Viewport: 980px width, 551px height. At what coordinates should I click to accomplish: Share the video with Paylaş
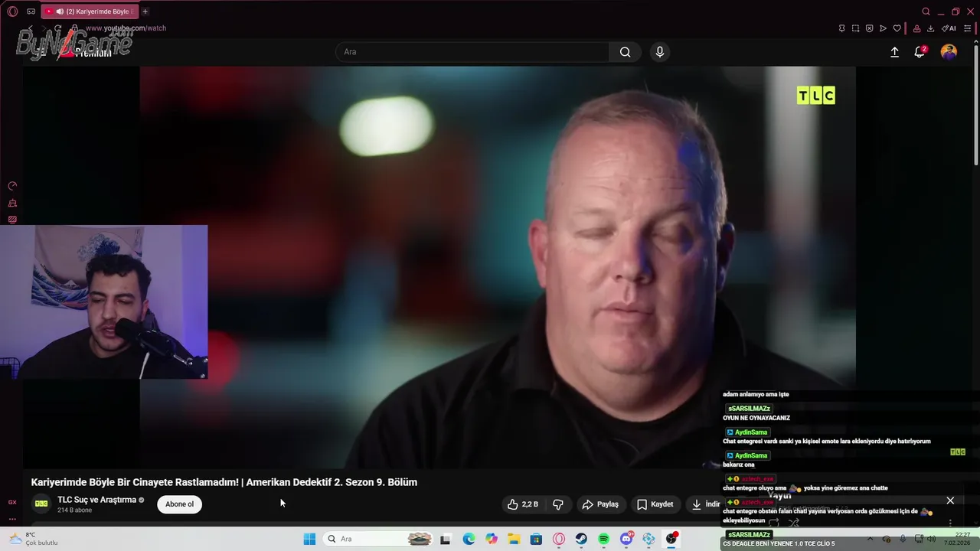point(600,504)
